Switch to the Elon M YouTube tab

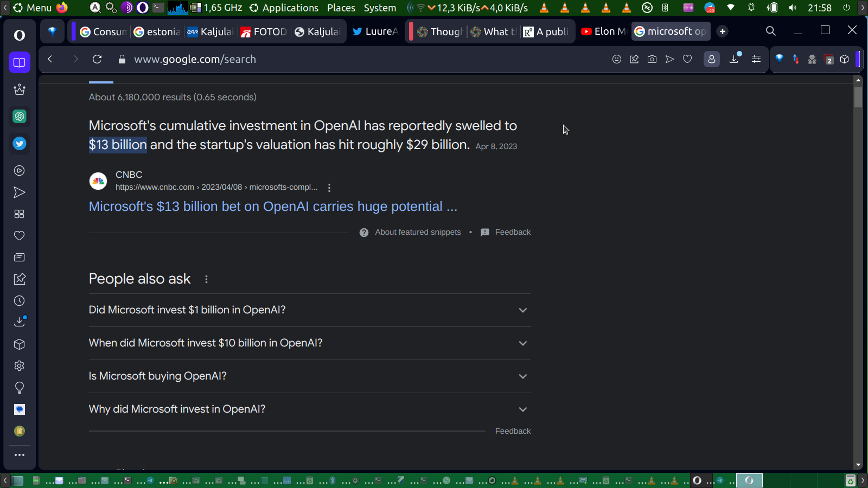click(x=603, y=31)
